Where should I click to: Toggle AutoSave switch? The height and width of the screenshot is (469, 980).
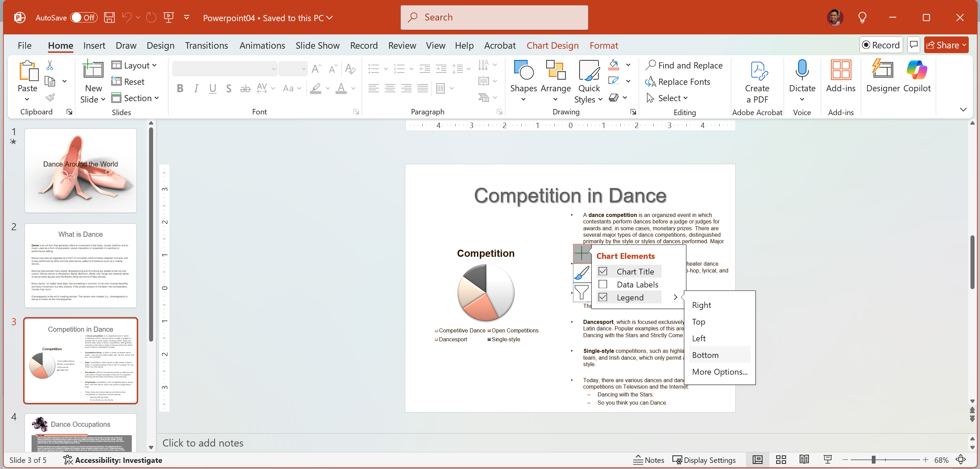point(84,17)
